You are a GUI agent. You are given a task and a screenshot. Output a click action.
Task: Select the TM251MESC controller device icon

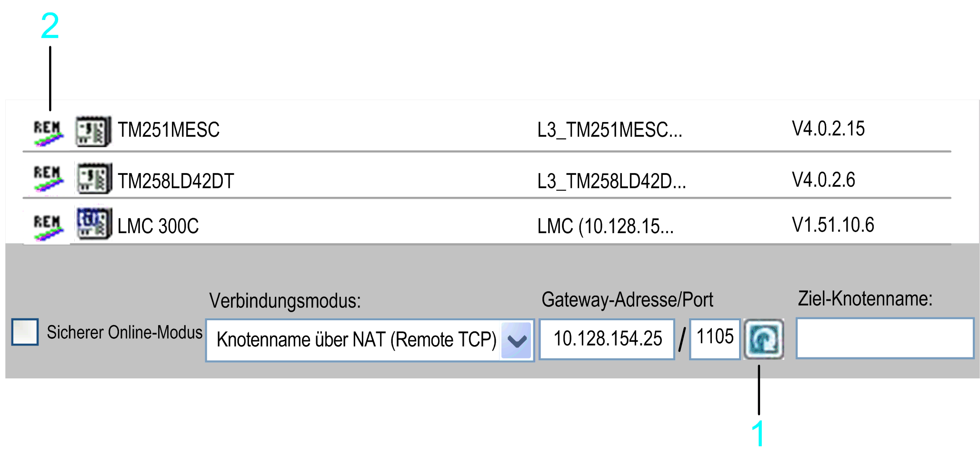[x=93, y=131]
